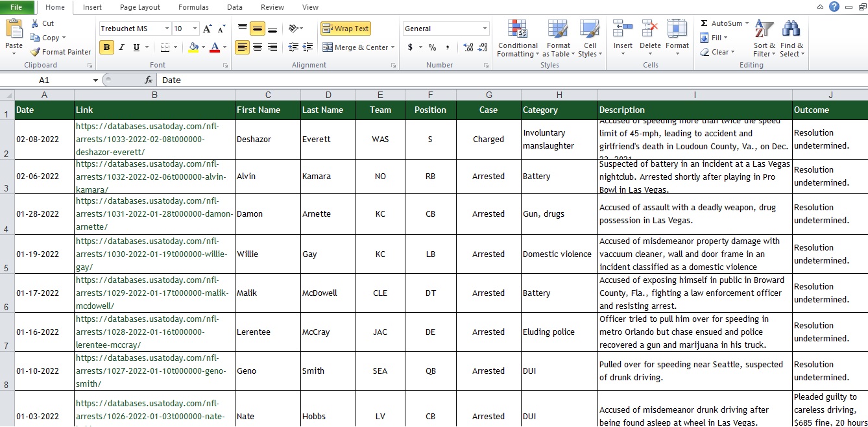This screenshot has width=868, height=427.
Task: Switch to the Review tab
Action: (272, 7)
